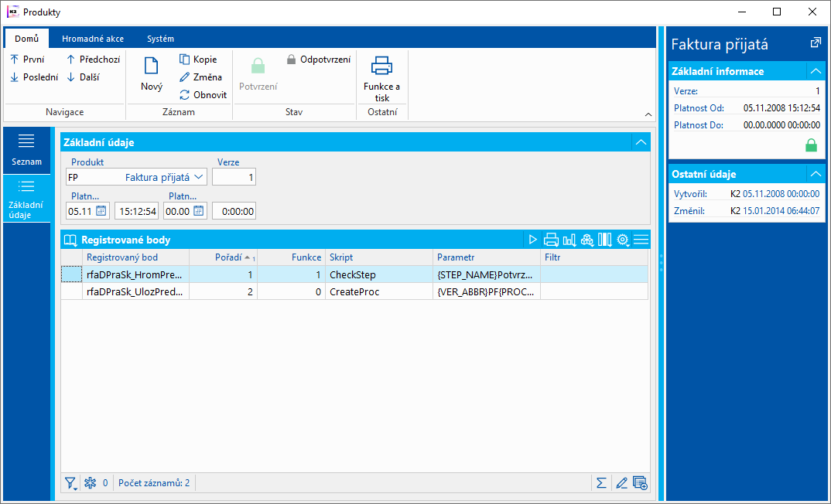Viewport: 831px width, 504px height.
Task: Unconfirm the record with Odpotvrzení
Action: tap(319, 60)
